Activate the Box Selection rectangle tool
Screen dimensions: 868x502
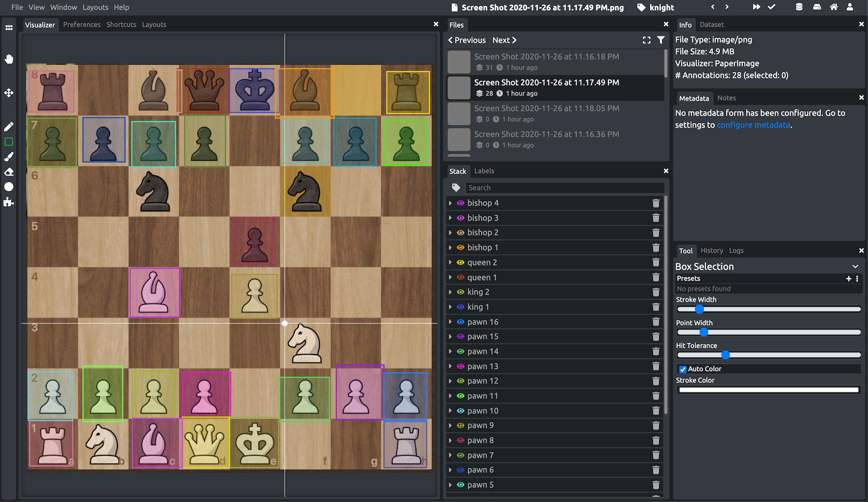pos(9,141)
